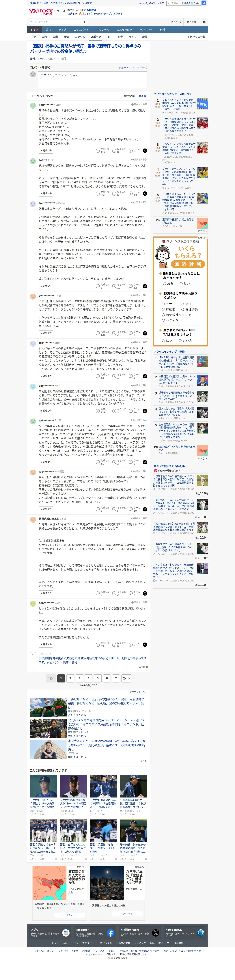Open the news HACK footer icon
Screen dimensions: 235x980
pyautogui.click(x=200, y=933)
